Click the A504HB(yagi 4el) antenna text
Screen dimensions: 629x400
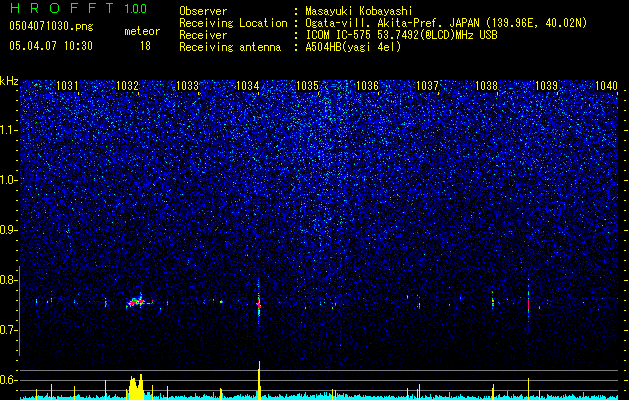pyautogui.click(x=353, y=47)
